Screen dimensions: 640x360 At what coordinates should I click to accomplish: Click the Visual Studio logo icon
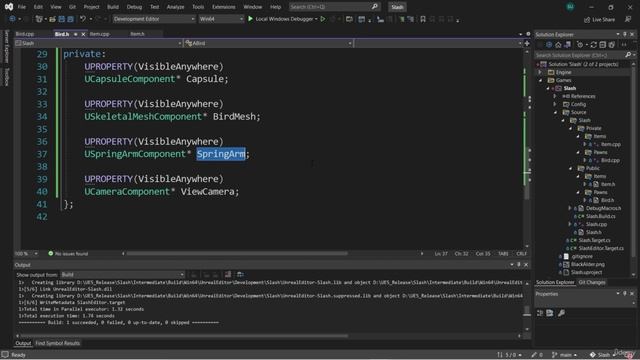coord(9,7)
